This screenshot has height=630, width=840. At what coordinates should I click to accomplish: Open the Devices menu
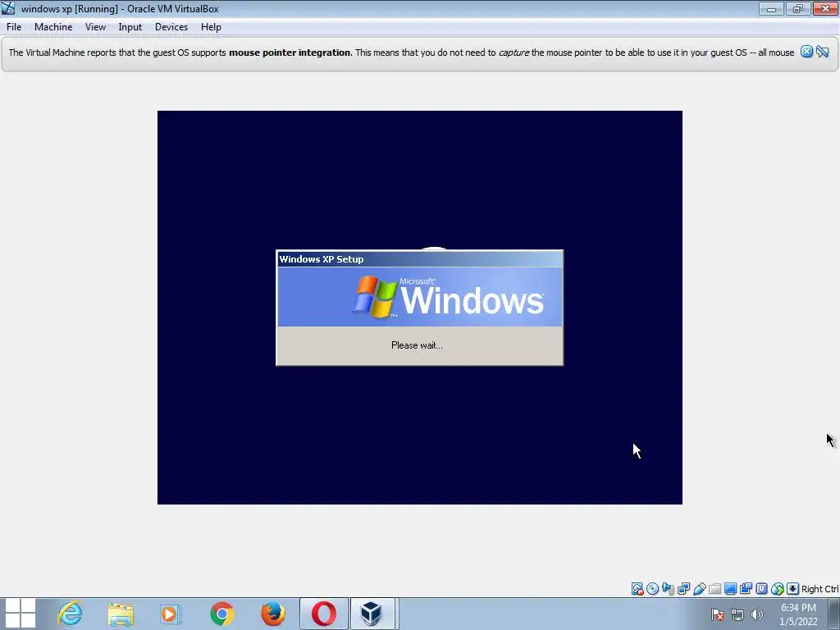171,27
